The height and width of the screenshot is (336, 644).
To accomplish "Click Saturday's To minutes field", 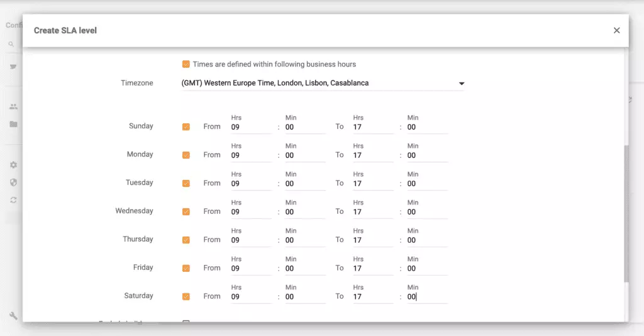I will coord(427,297).
